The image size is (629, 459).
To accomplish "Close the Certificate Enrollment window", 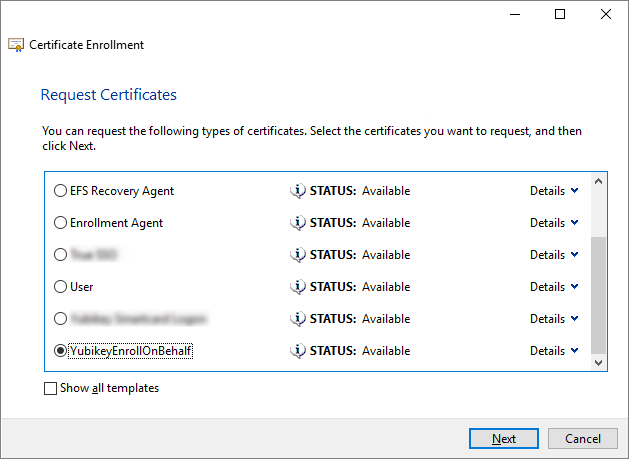I will pyautogui.click(x=605, y=14).
